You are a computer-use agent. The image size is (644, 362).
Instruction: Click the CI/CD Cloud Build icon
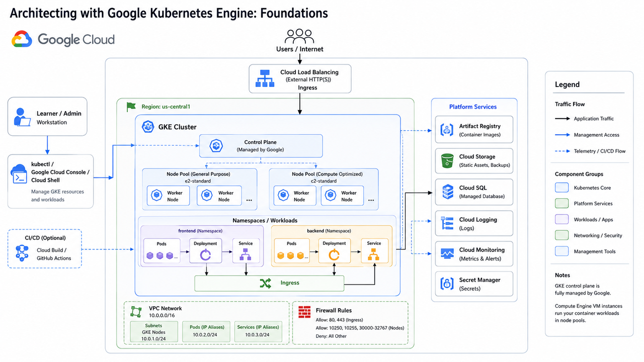click(x=22, y=252)
